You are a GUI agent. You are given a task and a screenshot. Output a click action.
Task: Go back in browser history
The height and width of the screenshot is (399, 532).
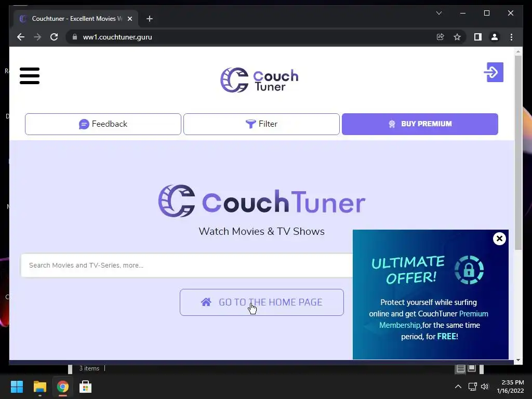click(21, 37)
